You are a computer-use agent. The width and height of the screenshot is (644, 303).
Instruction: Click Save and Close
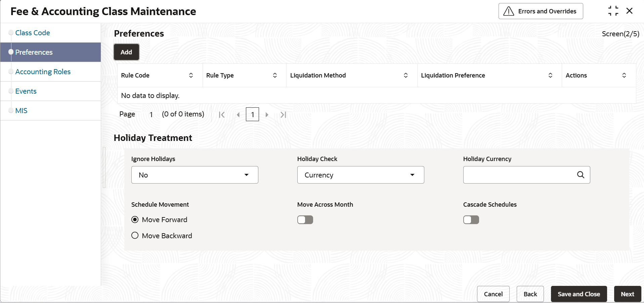[578, 294]
